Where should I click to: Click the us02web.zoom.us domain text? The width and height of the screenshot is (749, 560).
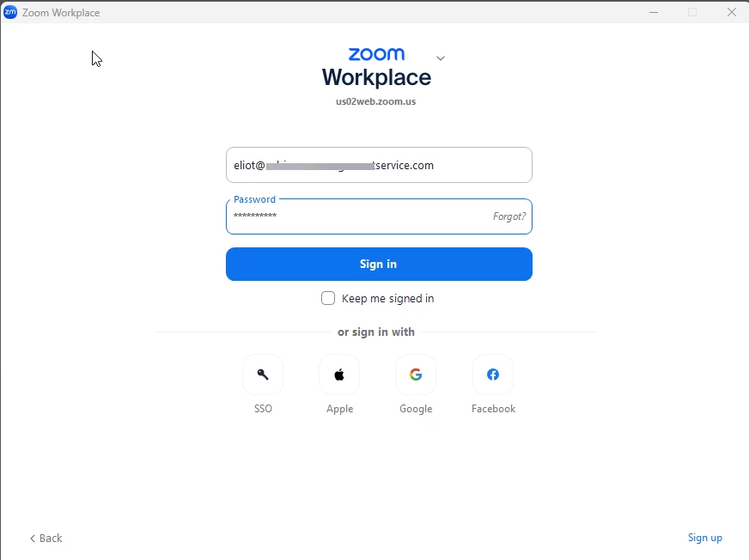coord(376,101)
